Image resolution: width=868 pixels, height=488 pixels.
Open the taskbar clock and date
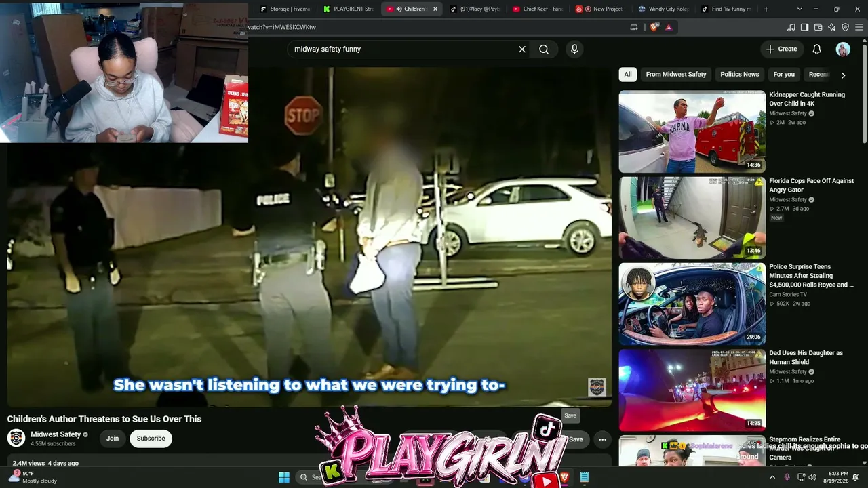pyautogui.click(x=838, y=477)
